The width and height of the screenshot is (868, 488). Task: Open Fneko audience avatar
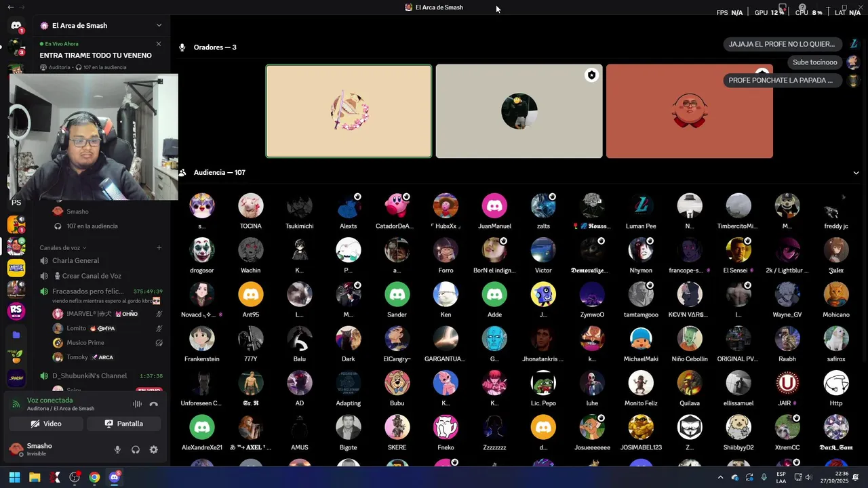pyautogui.click(x=446, y=427)
